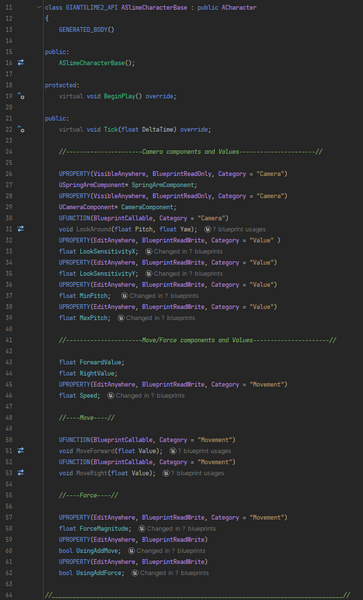Click override gutter icon next to Tick
Image resolution: width=363 pixels, height=600 pixels.
(21, 129)
